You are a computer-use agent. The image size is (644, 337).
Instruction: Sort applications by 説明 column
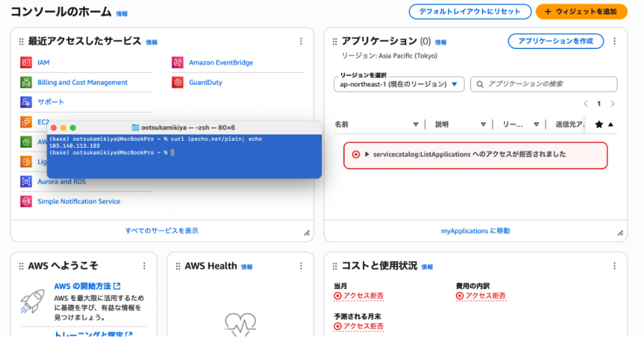tap(483, 124)
